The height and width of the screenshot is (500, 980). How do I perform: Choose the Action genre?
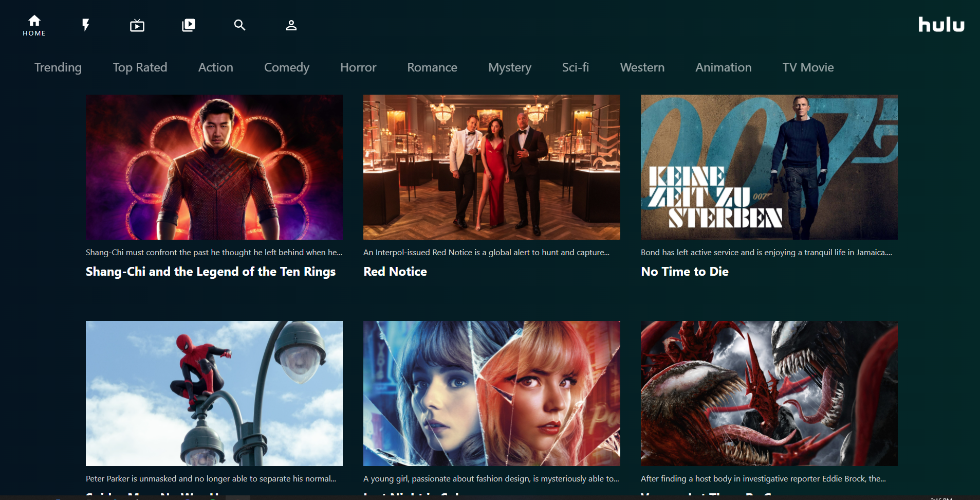(216, 67)
